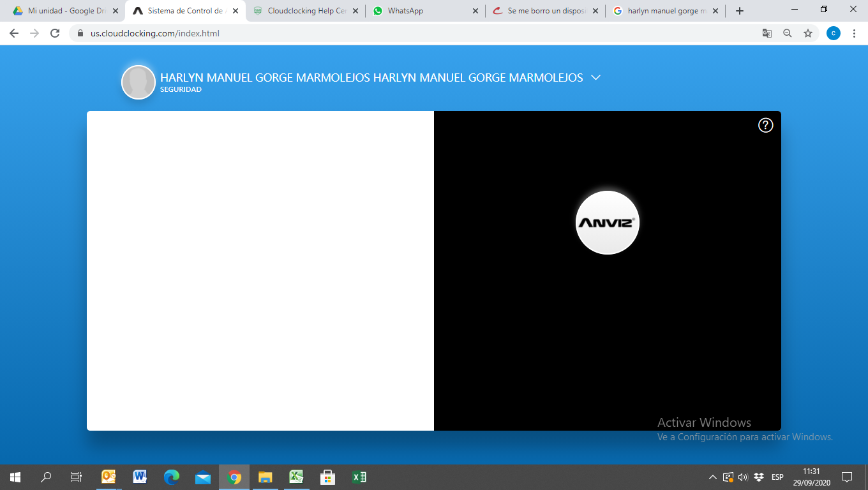
Task: Click the user profile avatar picture
Action: (138, 82)
